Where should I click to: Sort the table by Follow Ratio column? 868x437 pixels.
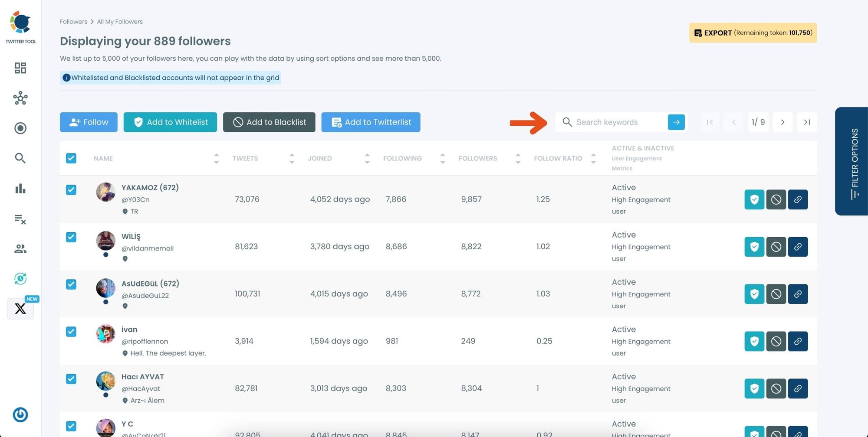593,158
